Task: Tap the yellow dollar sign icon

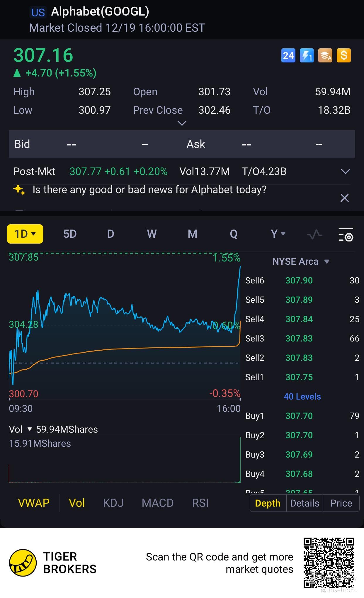Action: point(344,55)
